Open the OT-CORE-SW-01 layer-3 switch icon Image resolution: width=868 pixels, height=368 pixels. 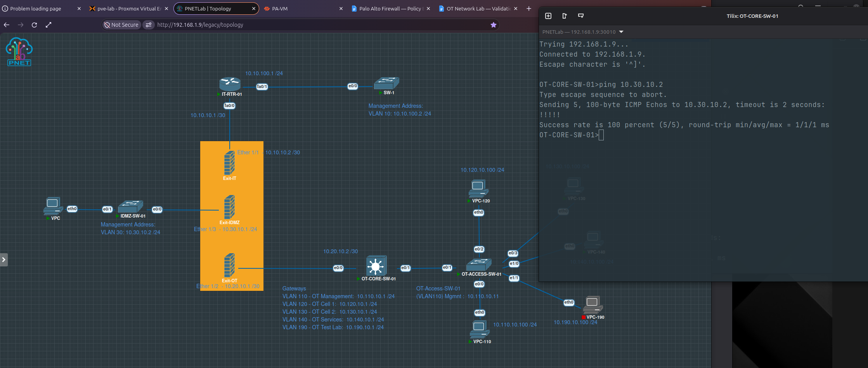coord(376,266)
